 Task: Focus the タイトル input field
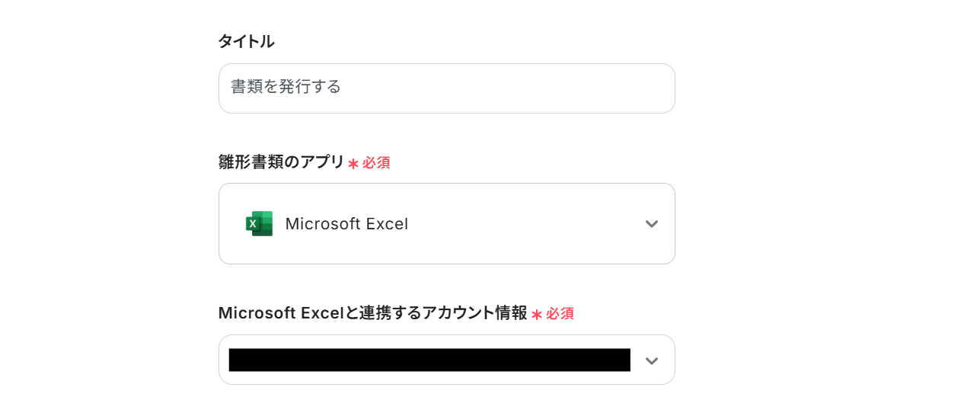point(446,88)
